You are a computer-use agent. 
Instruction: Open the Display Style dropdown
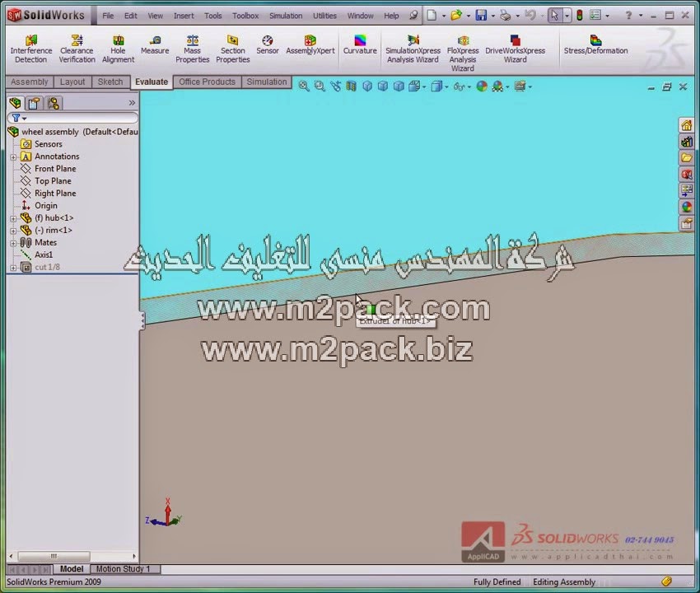coord(446,87)
